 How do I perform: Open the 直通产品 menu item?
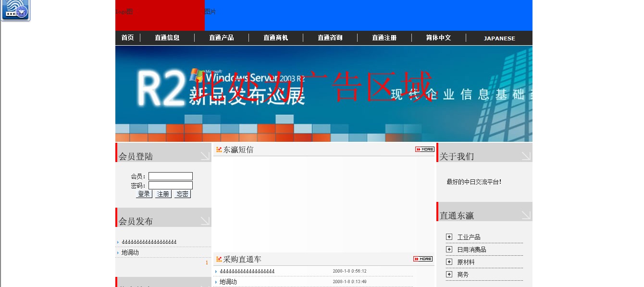pyautogui.click(x=222, y=37)
